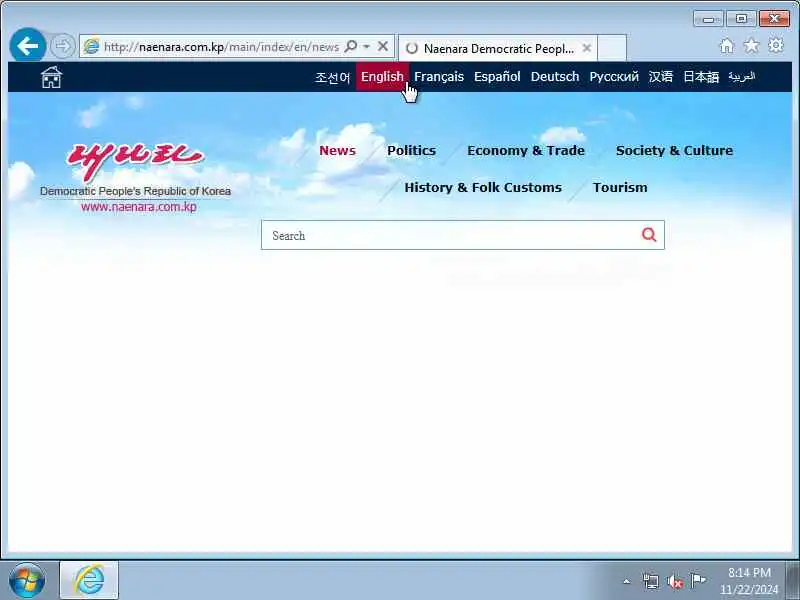Select the Naenara Democratic People tab
Screen dimensions: 800x600
click(497, 48)
